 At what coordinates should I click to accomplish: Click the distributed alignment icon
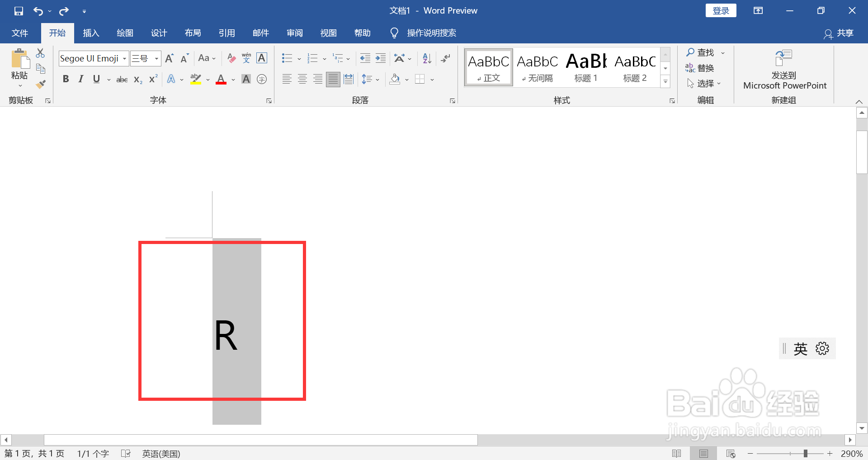click(349, 80)
